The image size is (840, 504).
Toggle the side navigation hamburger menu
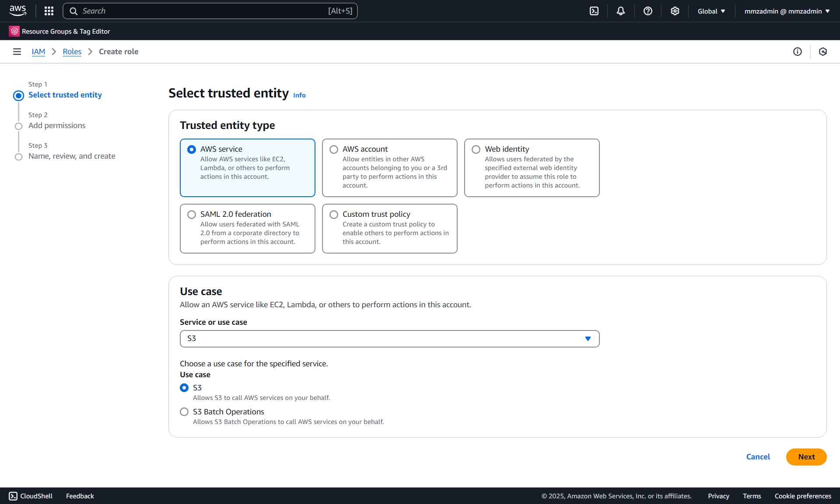[x=17, y=52]
